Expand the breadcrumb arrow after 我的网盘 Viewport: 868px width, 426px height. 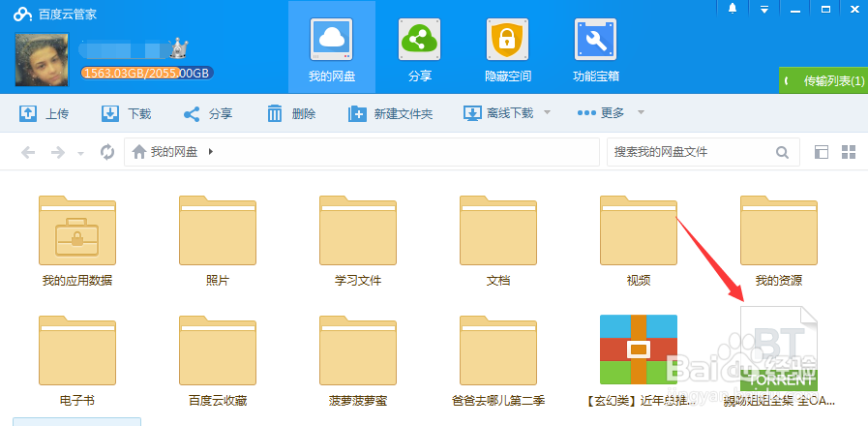click(211, 151)
